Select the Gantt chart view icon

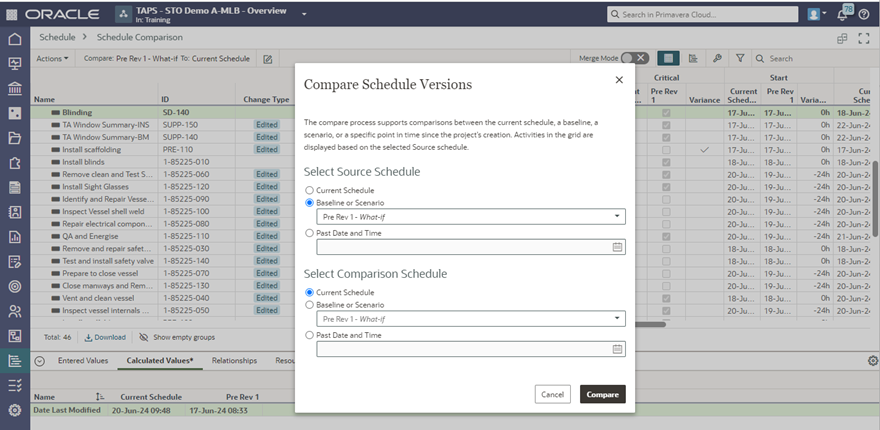coord(693,58)
